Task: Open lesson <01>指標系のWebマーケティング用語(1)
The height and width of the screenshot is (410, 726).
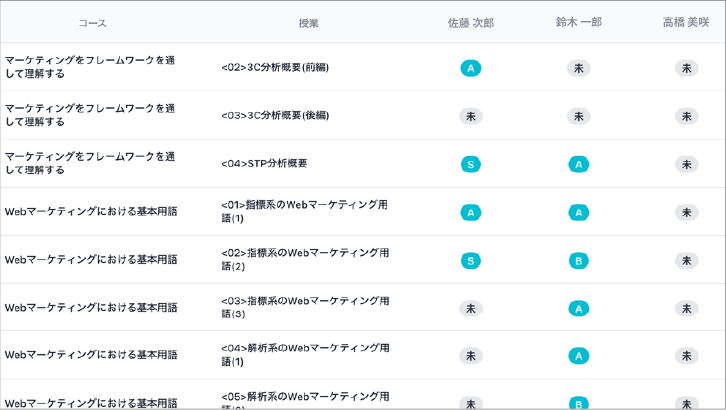Action: [304, 211]
